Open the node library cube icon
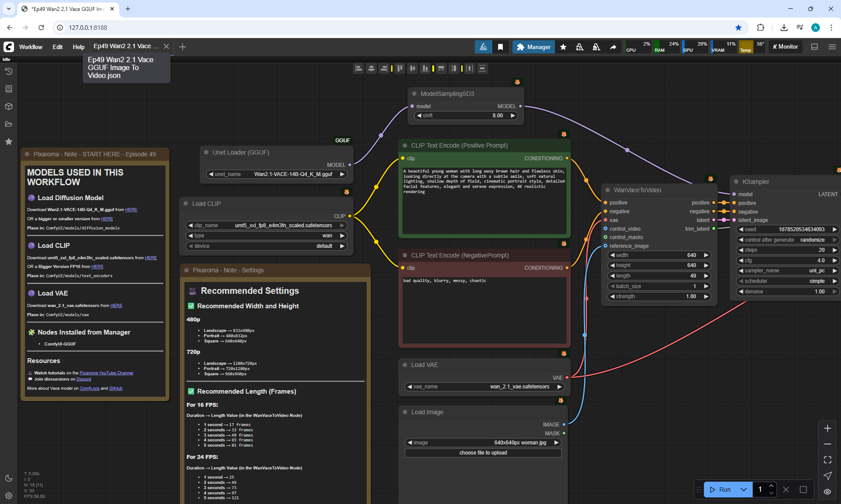This screenshot has width=841, height=504. (x=9, y=106)
